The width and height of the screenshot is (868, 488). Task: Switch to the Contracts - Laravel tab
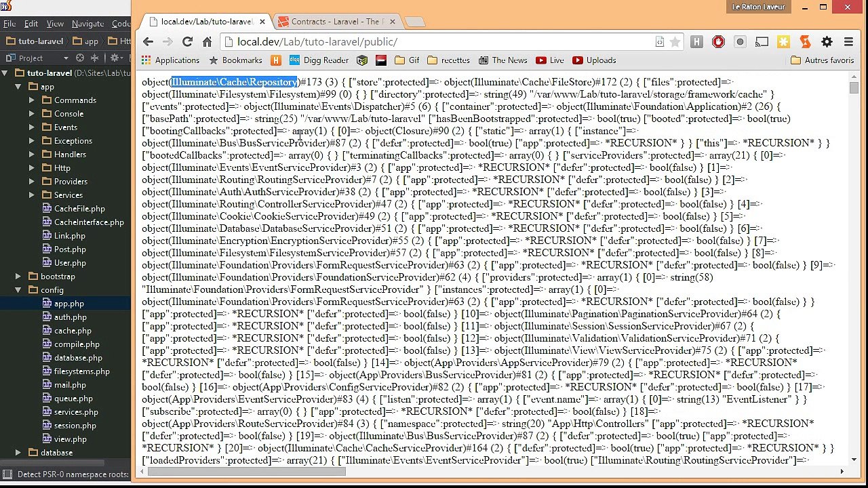click(336, 22)
